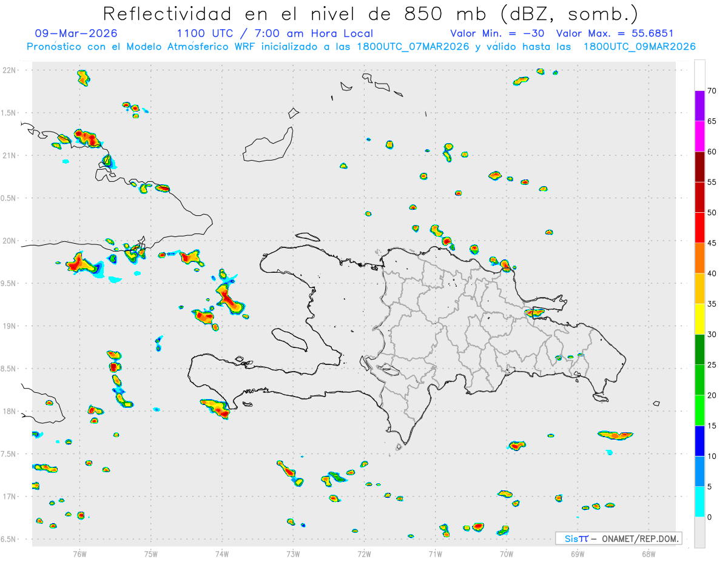
Task: Click the '60' label on the colour scale
Action: coord(712,152)
